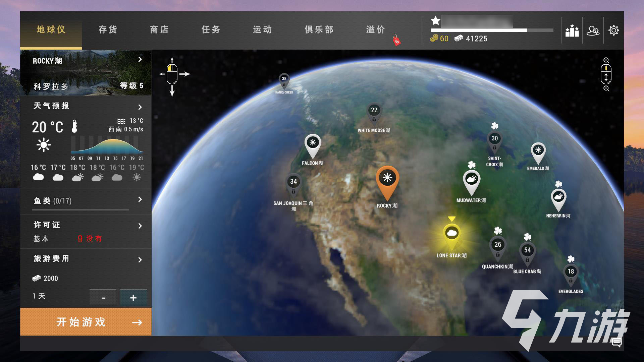The height and width of the screenshot is (362, 644).
Task: Click the 西南 0.5 m/s wind reading
Action: click(126, 129)
